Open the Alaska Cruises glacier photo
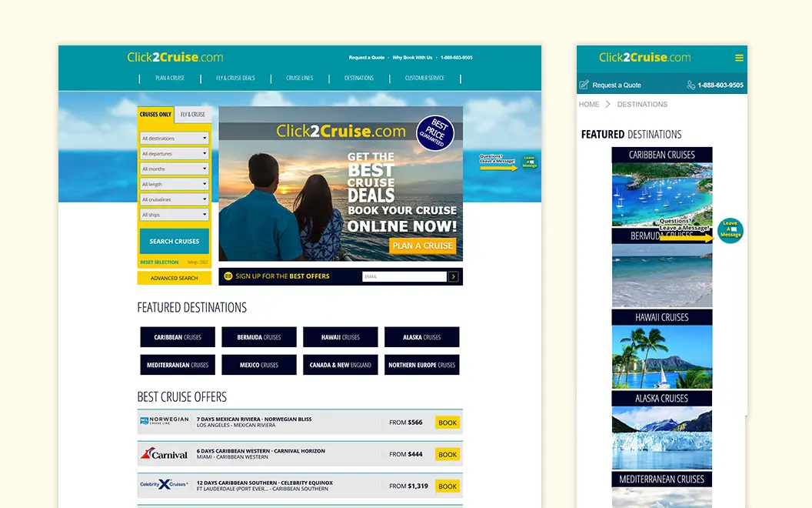 click(x=662, y=438)
